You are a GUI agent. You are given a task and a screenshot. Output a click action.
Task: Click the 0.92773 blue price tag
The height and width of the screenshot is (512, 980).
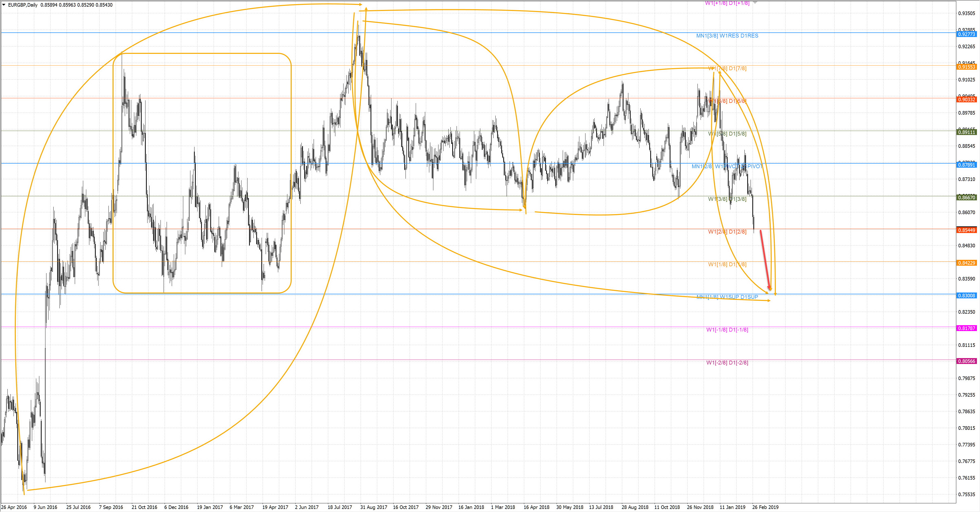point(966,34)
